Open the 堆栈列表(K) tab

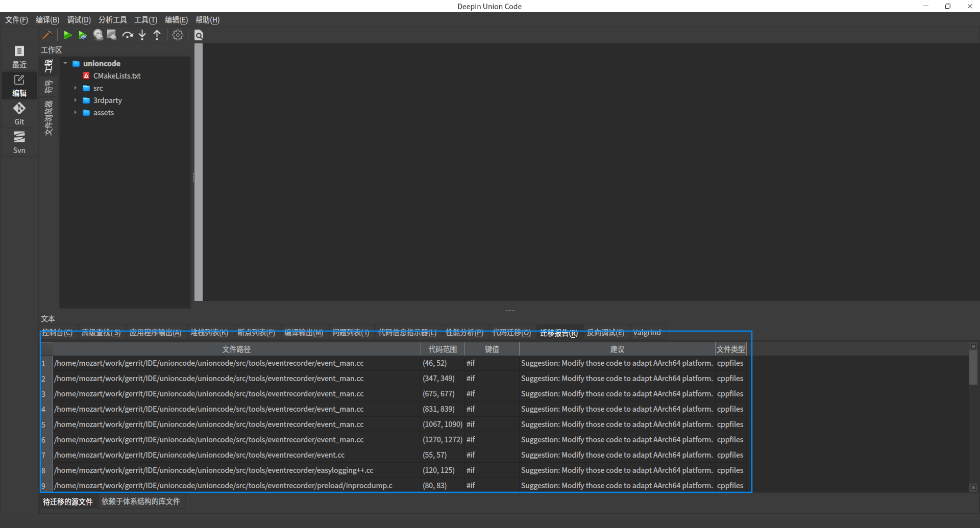pos(209,333)
